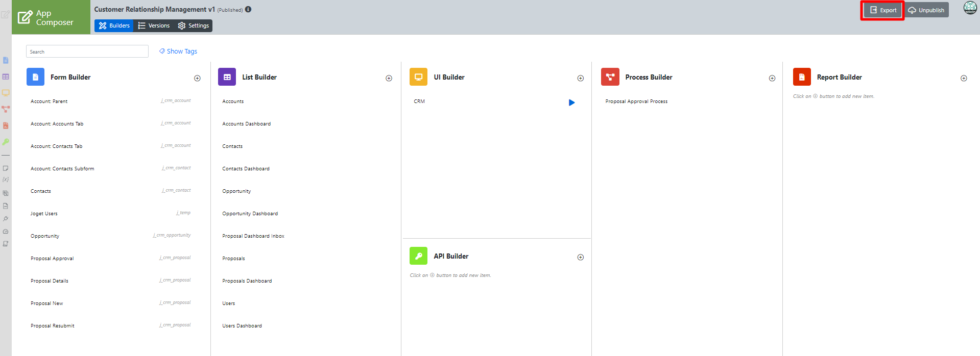The image size is (980, 356).
Task: Switch to the Versions tab
Action: click(154, 26)
